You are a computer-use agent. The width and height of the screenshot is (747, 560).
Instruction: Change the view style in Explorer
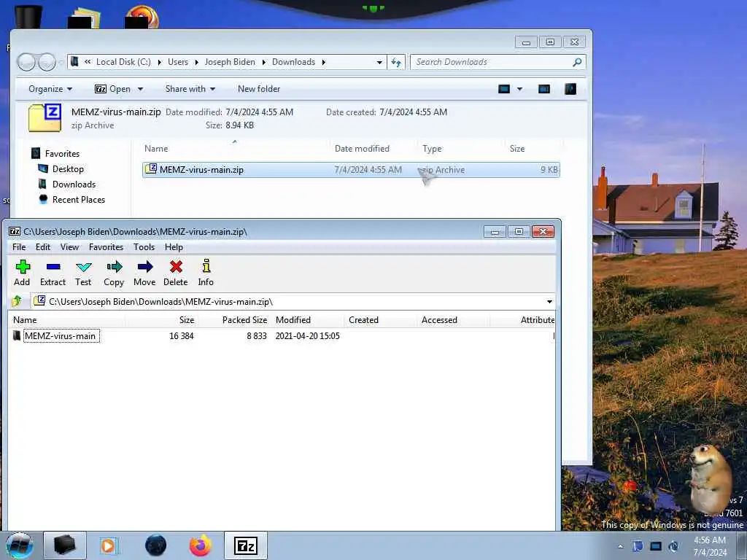504,89
